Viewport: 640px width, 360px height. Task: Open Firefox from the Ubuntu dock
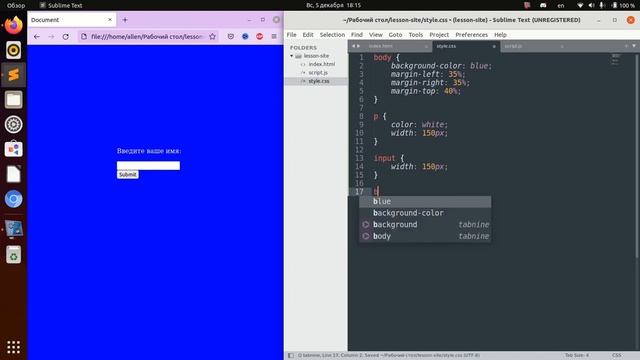(x=13, y=25)
